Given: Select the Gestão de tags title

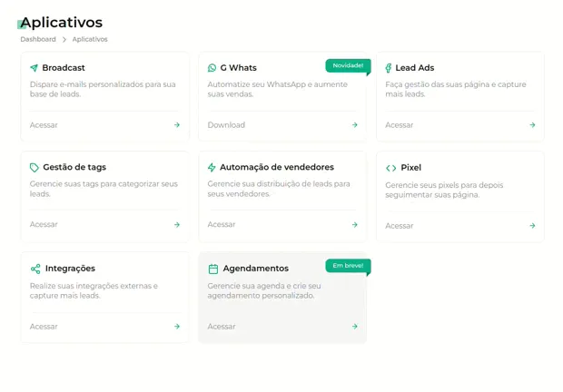Looking at the screenshot, I should coord(74,168).
